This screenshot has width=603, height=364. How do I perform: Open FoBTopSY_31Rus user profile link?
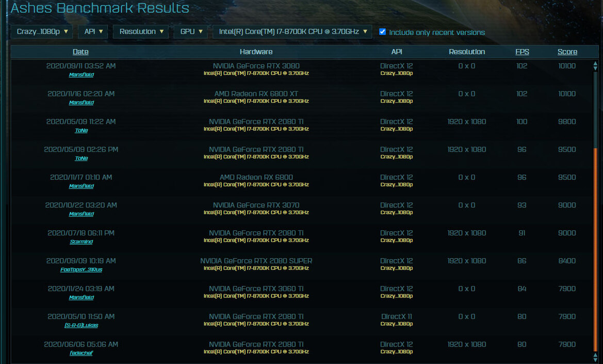coord(81,270)
